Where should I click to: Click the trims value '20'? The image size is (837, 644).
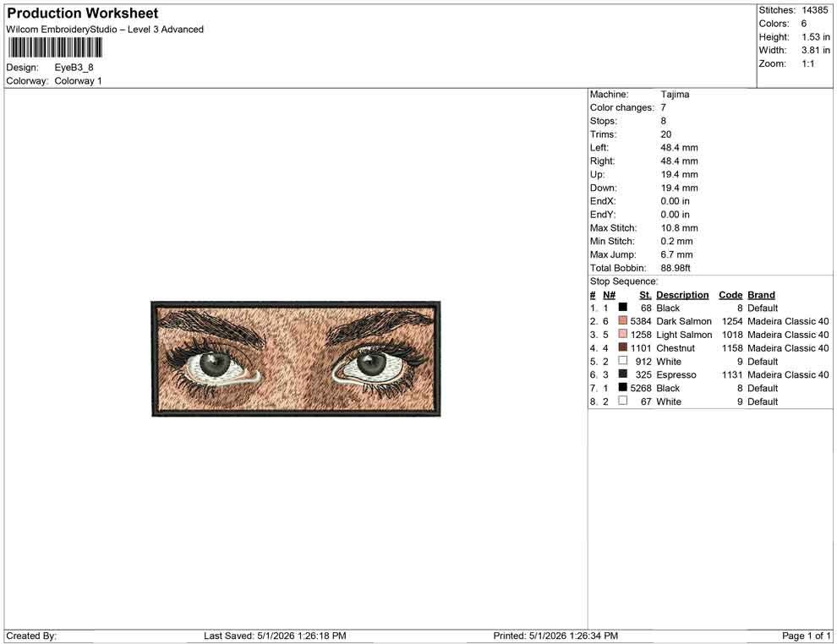coord(665,134)
